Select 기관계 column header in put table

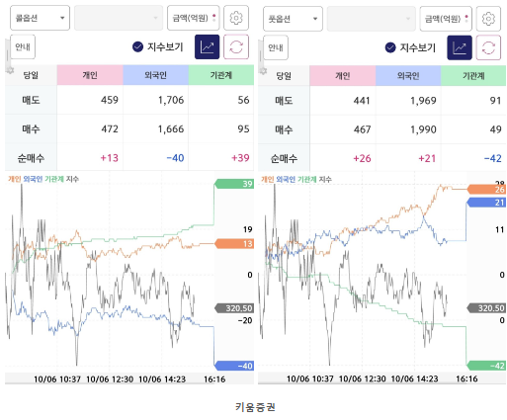coord(473,76)
